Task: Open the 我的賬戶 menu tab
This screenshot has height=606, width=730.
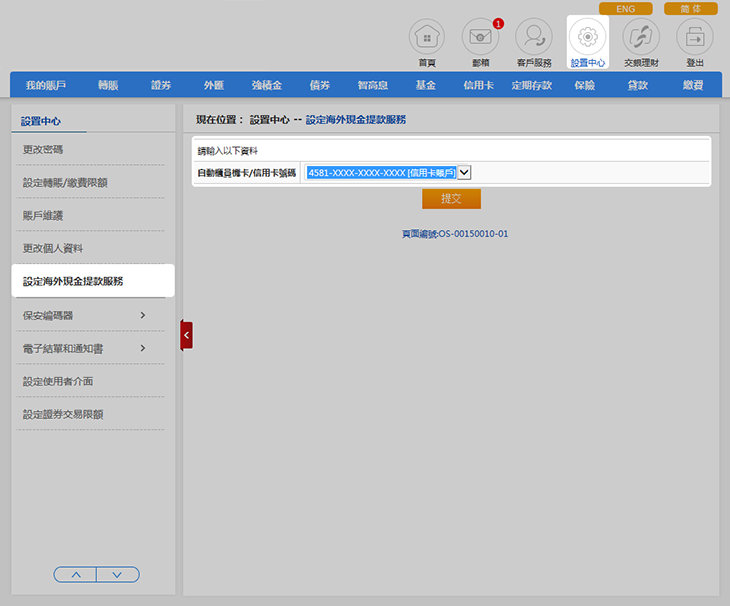Action: point(46,85)
